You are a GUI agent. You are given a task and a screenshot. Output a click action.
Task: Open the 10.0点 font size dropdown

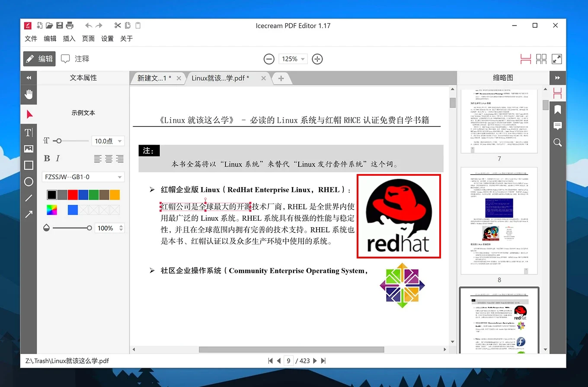pos(108,141)
